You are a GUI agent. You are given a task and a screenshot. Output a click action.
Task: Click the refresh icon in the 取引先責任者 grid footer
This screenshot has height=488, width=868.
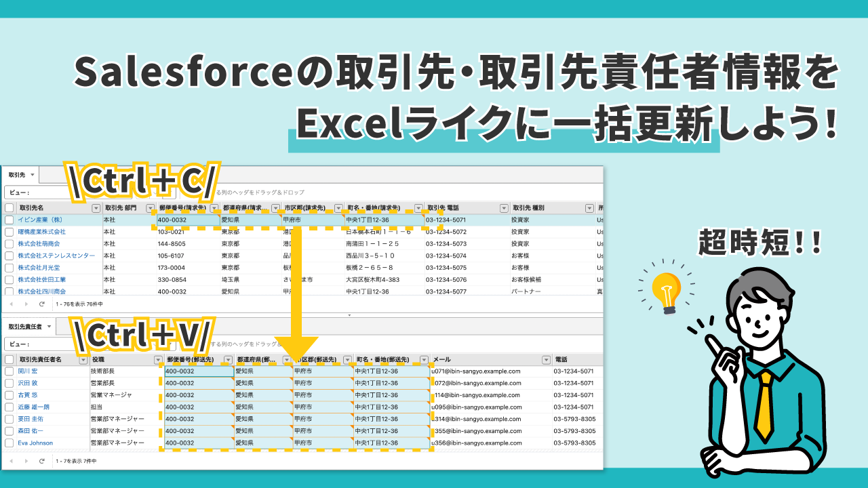[42, 461]
